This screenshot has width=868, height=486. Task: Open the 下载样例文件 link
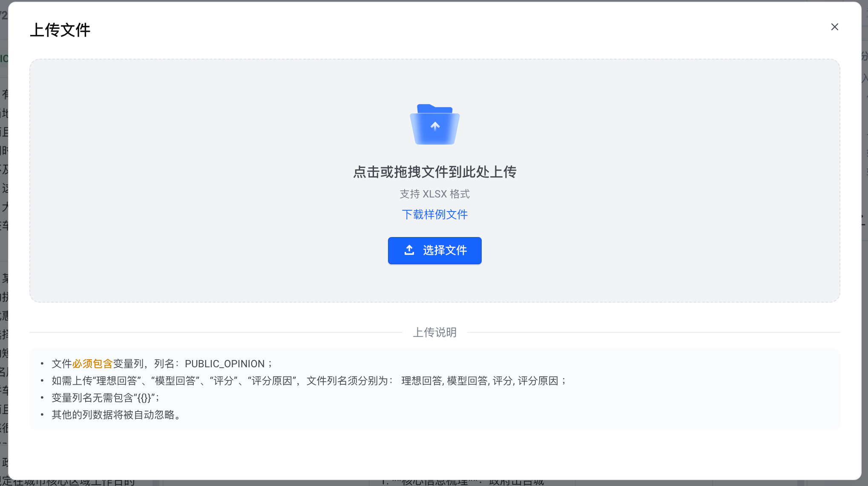tap(434, 214)
